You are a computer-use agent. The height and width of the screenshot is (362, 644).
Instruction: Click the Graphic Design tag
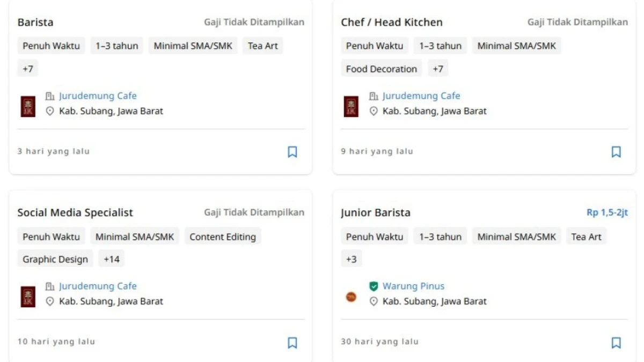tap(55, 259)
